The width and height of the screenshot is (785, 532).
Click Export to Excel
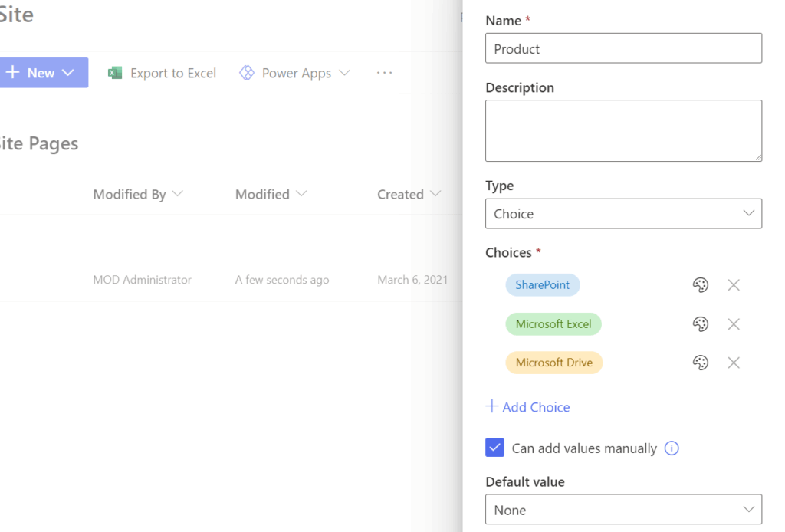[x=162, y=73]
